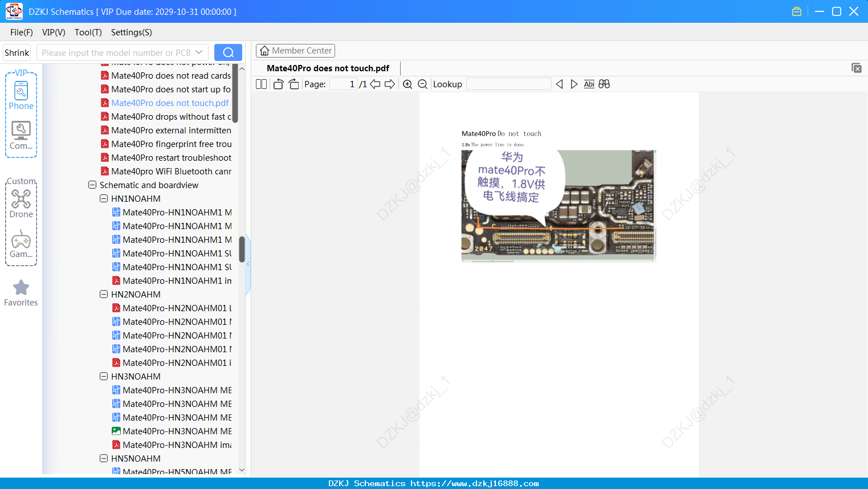Go to the next page arrow
Screen dimensions: 868x489
pyautogui.click(x=390, y=84)
